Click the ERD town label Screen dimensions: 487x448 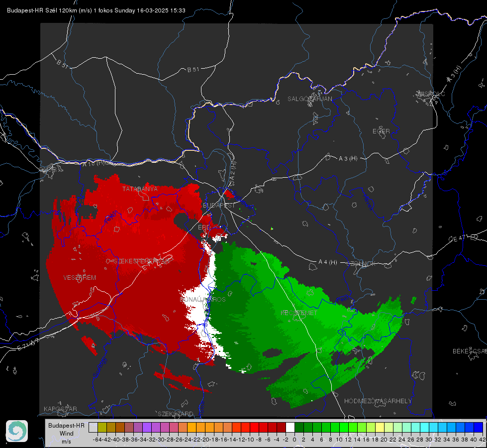pyautogui.click(x=204, y=227)
